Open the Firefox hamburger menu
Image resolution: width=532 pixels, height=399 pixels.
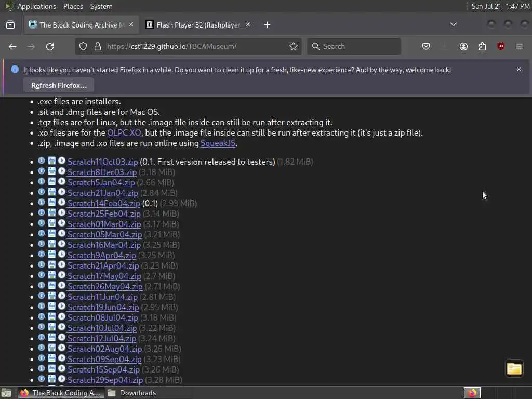[519, 46]
